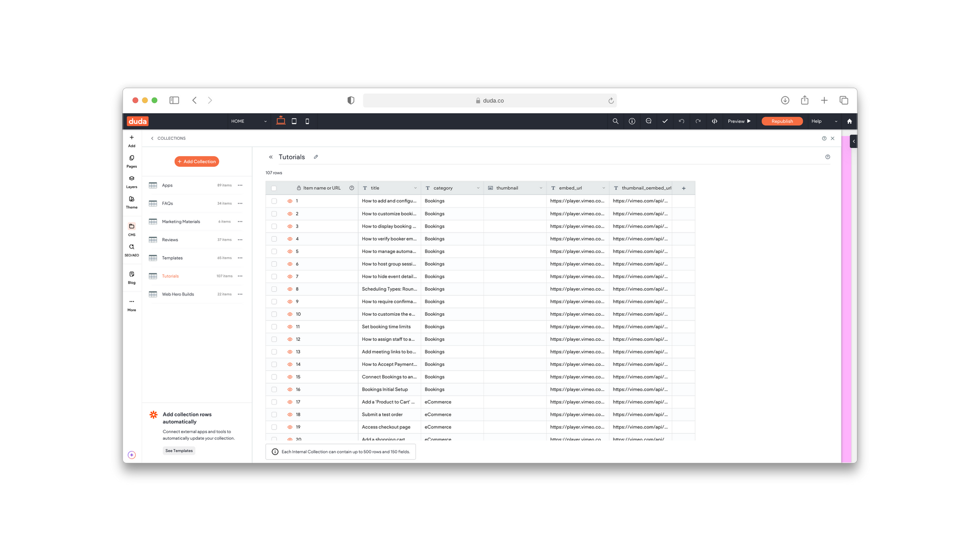This screenshot has width=980, height=551.
Task: Open options menu for Templates collection
Action: click(x=240, y=258)
